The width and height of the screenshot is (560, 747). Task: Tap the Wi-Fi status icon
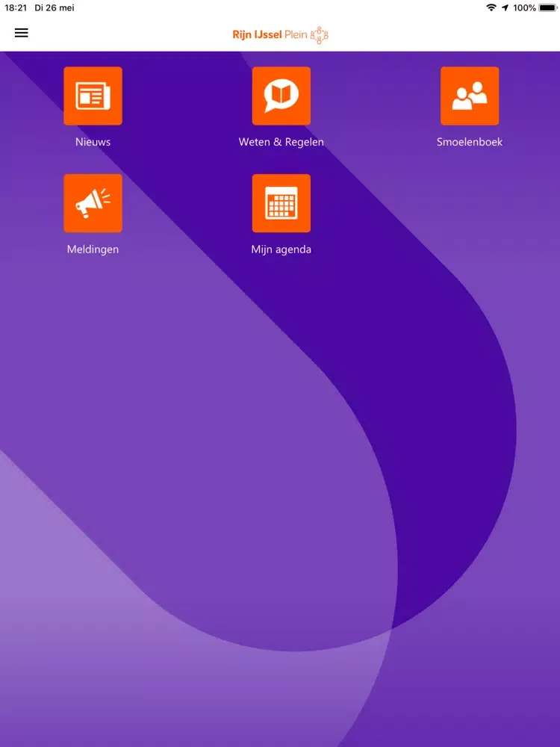coord(491,7)
